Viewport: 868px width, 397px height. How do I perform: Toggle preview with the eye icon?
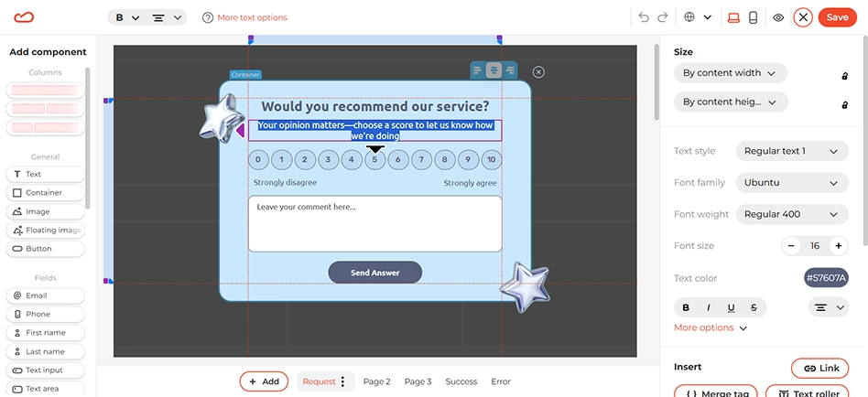(x=778, y=17)
